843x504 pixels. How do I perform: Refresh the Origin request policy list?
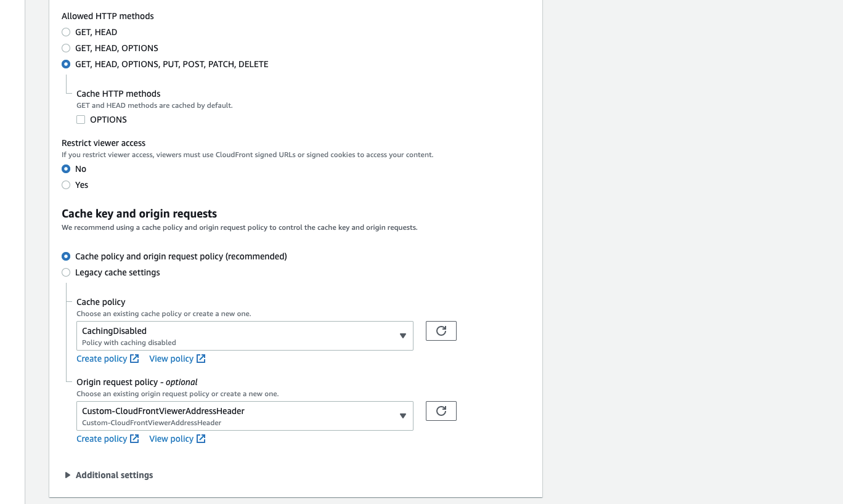click(441, 411)
